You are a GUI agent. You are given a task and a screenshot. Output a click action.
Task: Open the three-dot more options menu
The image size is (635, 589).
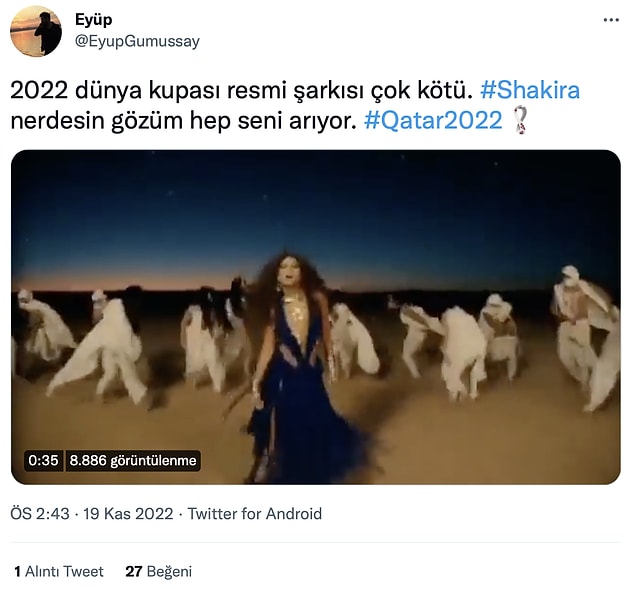point(611,20)
